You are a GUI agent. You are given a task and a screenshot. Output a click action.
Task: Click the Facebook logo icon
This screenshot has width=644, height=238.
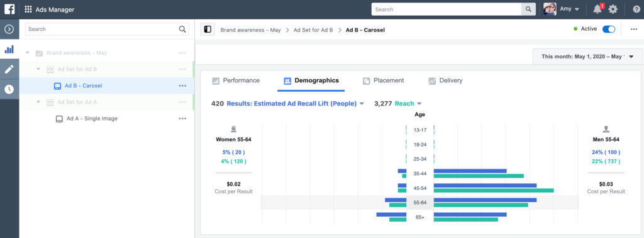9,9
